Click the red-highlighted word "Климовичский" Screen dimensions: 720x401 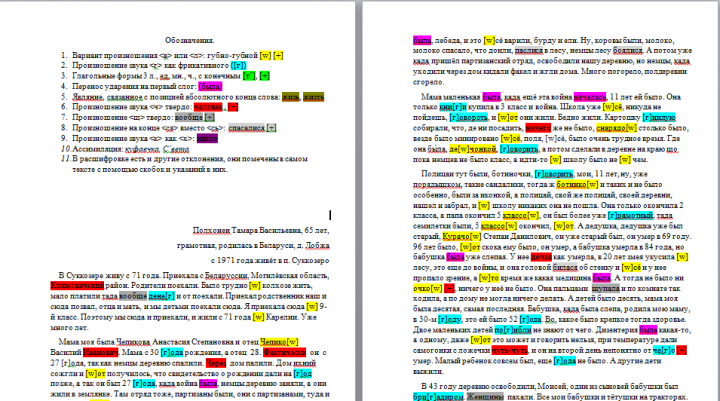click(77, 286)
